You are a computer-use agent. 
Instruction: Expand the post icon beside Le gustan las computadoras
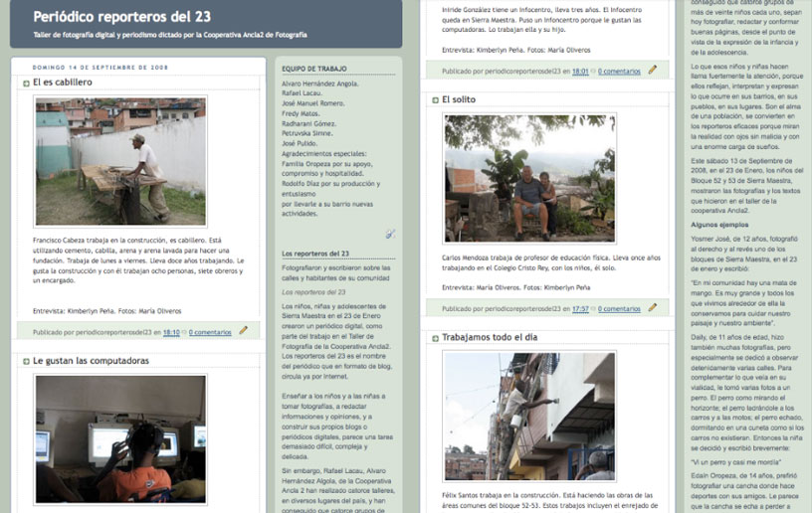tap(26, 362)
